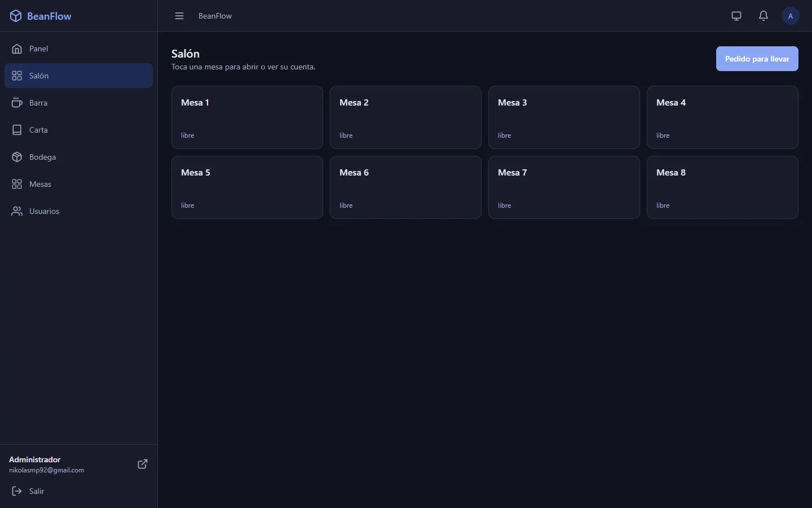
Task: Open the Usuarios menu label
Action: [x=44, y=211]
